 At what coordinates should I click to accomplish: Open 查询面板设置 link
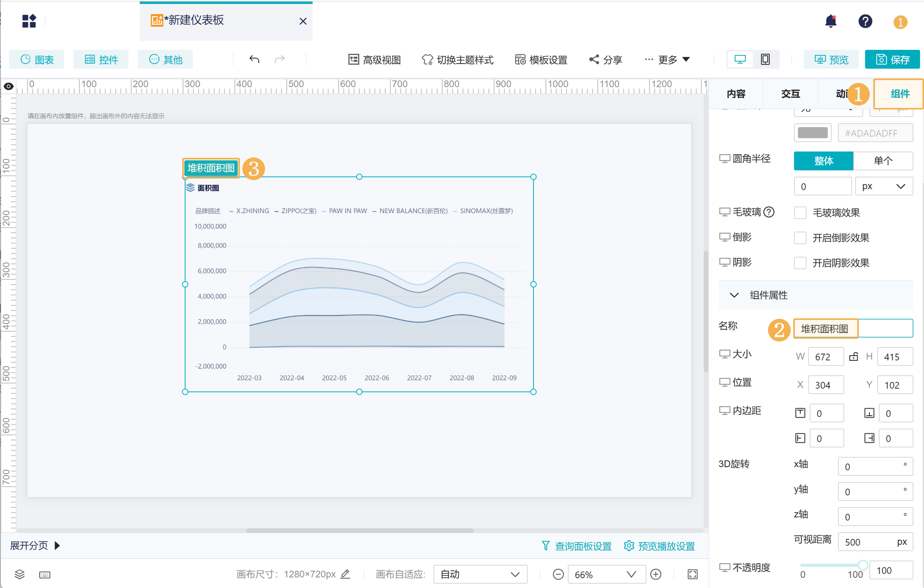click(576, 546)
